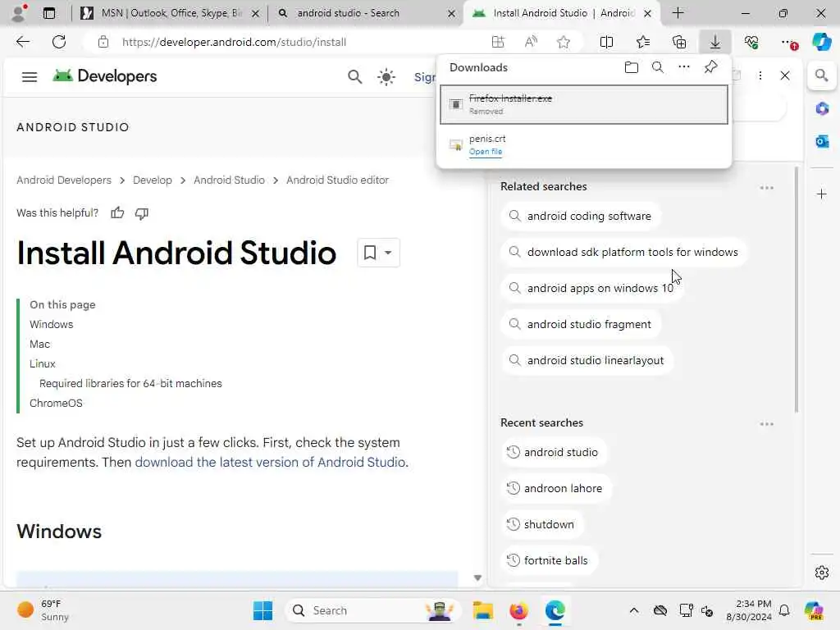Open the Edge sidebar search icon

[822, 75]
